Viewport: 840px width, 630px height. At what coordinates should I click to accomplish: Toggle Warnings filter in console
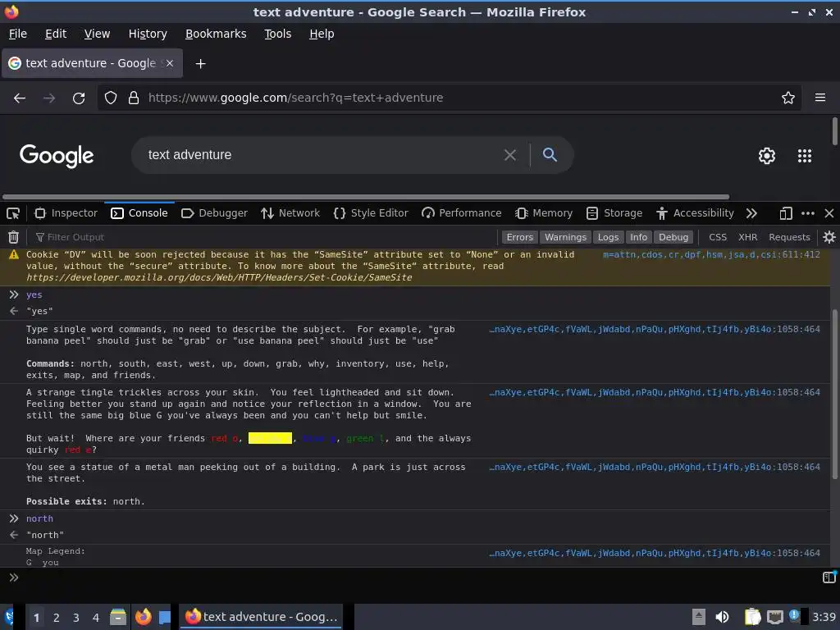(565, 237)
